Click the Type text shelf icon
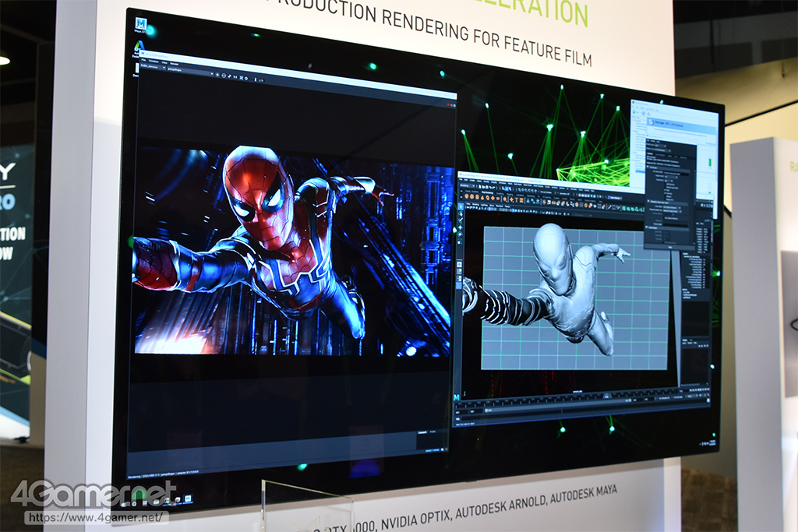 [517, 200]
